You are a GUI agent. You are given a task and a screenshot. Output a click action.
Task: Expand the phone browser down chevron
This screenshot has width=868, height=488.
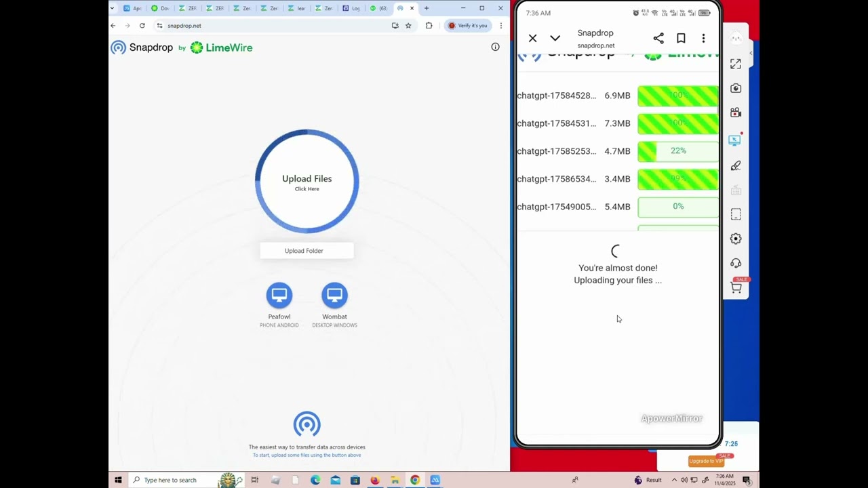555,39
